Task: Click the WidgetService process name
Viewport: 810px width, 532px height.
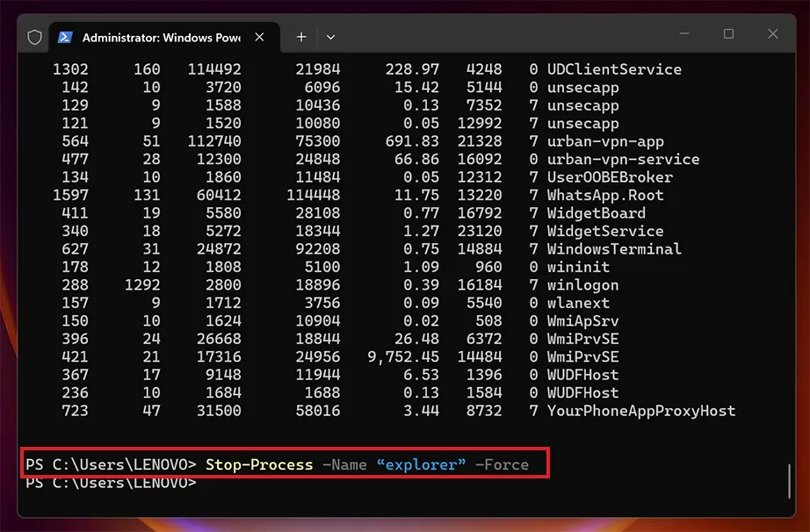Action: point(605,231)
